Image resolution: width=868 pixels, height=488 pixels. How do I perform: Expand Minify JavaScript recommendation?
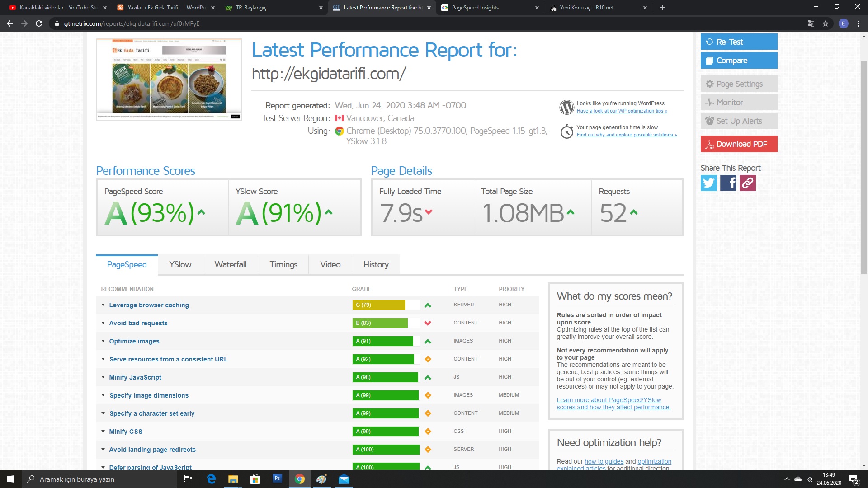point(135,377)
